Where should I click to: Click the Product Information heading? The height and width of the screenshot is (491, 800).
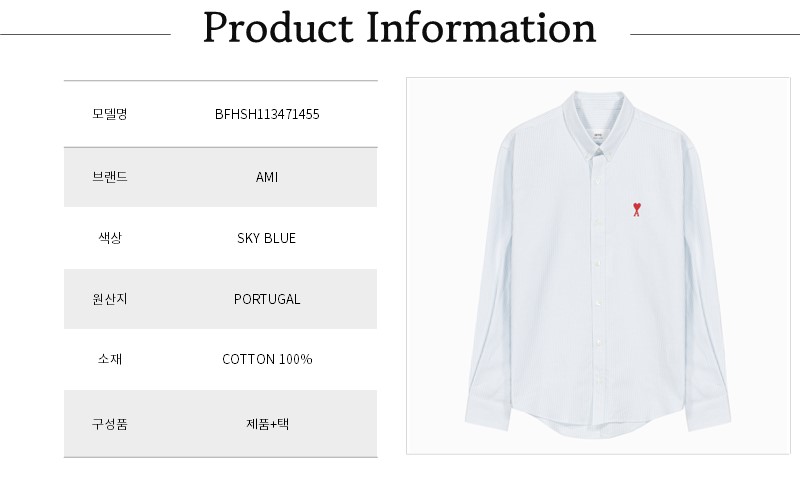coord(399,29)
